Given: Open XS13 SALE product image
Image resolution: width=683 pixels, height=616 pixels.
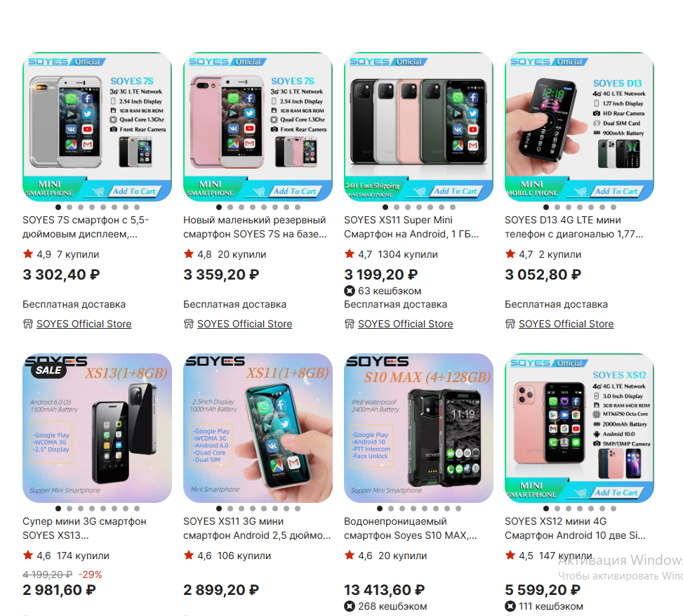Looking at the screenshot, I should tap(97, 428).
